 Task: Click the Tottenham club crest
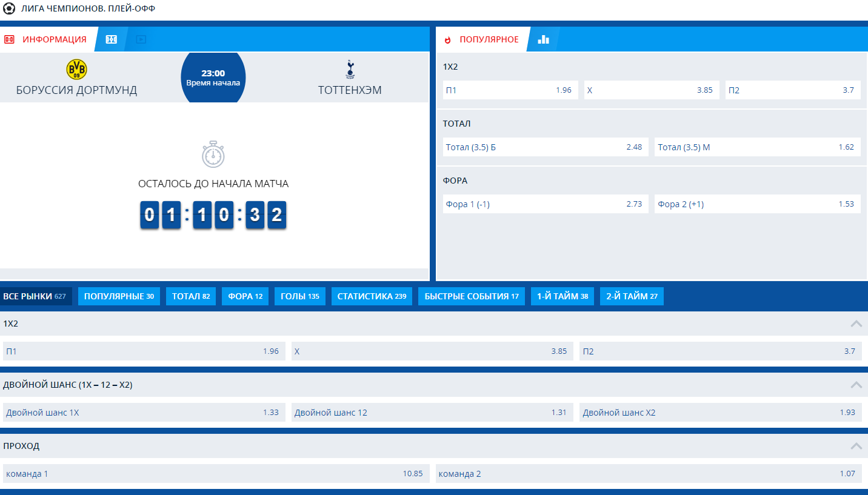tap(350, 70)
